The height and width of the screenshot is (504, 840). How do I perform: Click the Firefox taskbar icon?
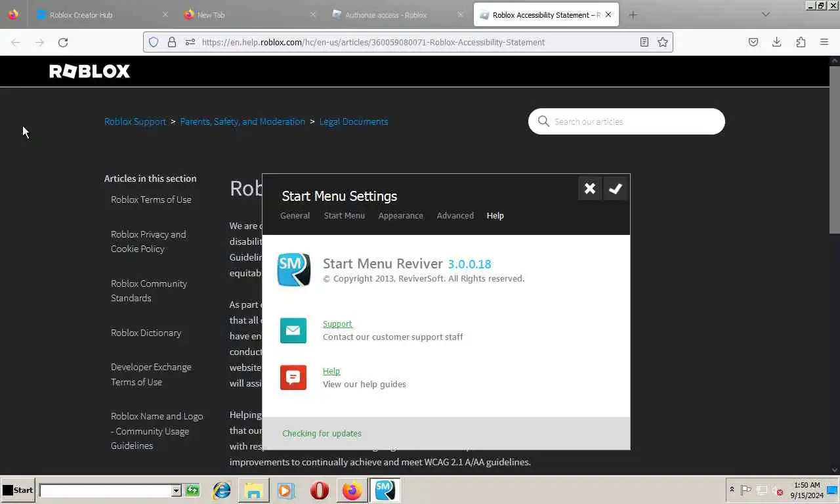352,490
